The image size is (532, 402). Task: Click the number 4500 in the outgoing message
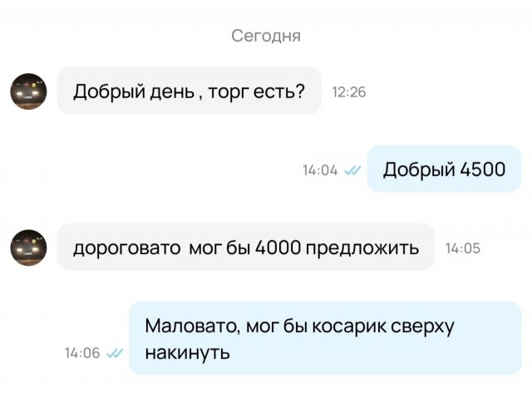coord(482,169)
